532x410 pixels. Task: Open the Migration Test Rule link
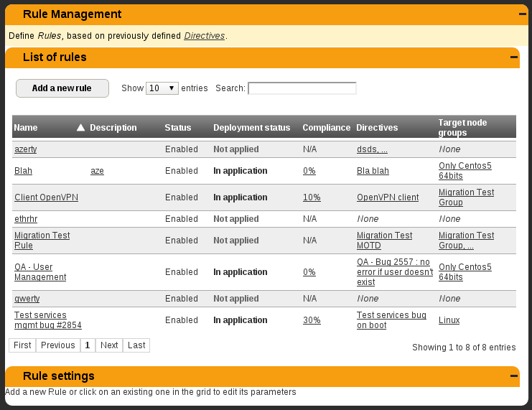click(x=42, y=241)
